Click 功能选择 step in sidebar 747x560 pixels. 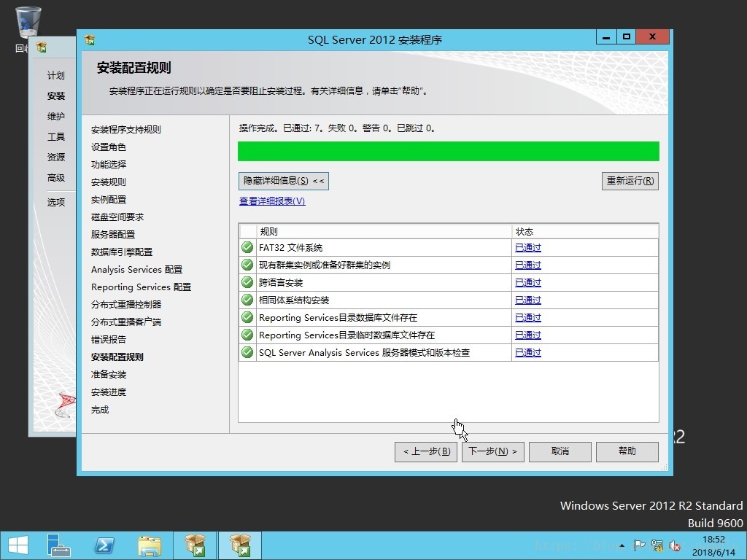coord(109,164)
